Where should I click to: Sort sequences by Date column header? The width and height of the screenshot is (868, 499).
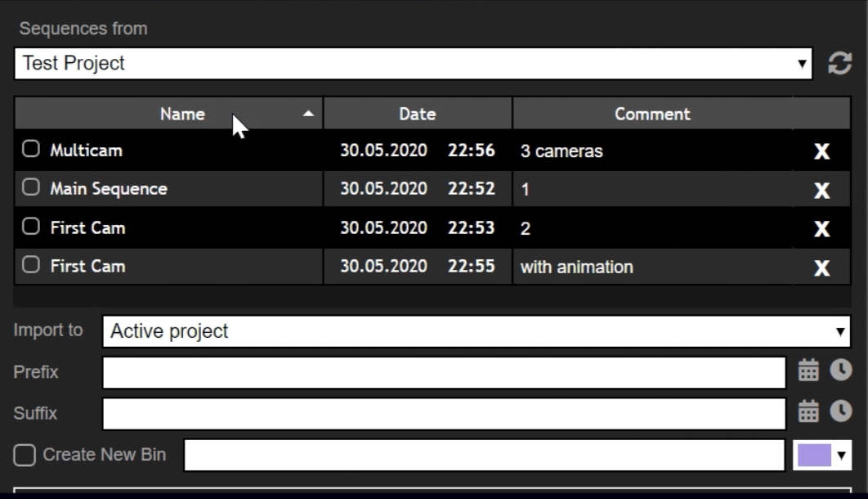click(418, 114)
